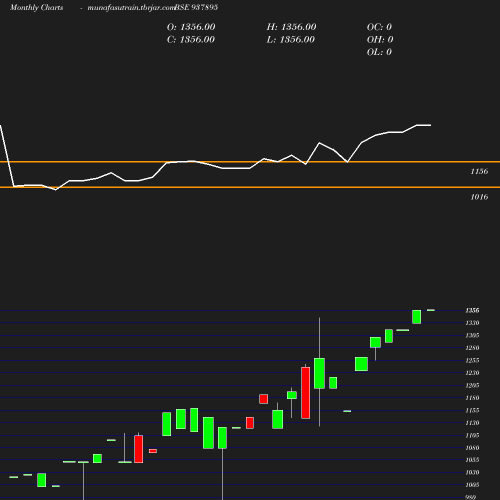Click the '1156' level label beside orange line
Viewport: 500px width, 500px height.
click(x=479, y=171)
